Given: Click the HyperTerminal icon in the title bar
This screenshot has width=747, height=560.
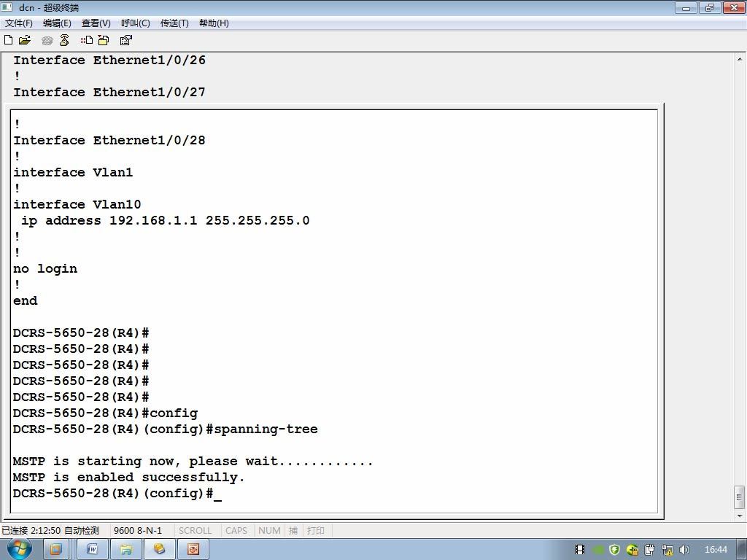Looking at the screenshot, I should coord(7,7).
